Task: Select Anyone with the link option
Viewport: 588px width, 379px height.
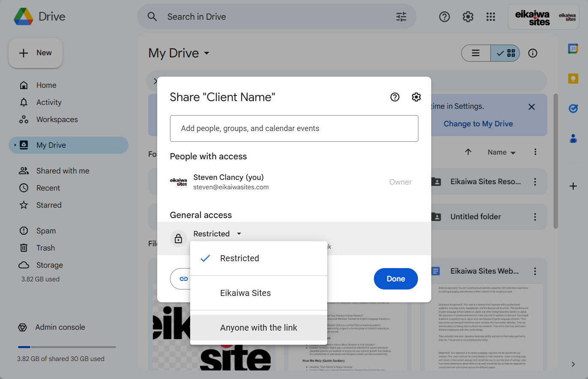Action: click(x=259, y=328)
